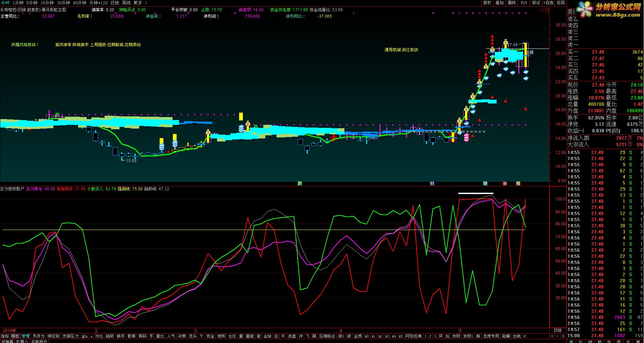The height and width of the screenshot is (343, 644).
Task: Click the 榜 marker at the main chart's bottom
Action: click(518, 184)
